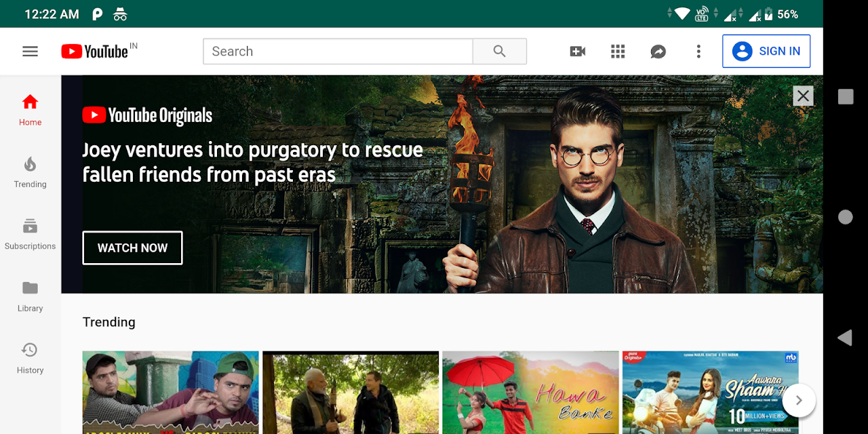Open the hamburger guide menu
Screen dimensions: 868x434
30,52
